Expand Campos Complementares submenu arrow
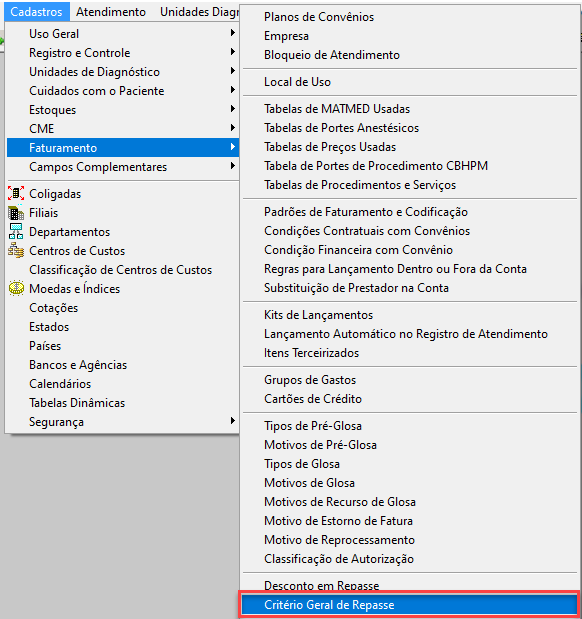Viewport: 582px width, 619px height. pos(233,166)
